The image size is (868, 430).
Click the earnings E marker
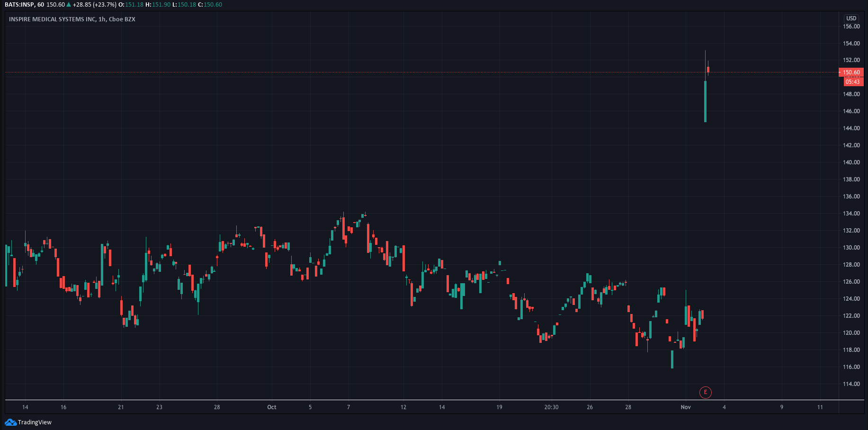705,392
